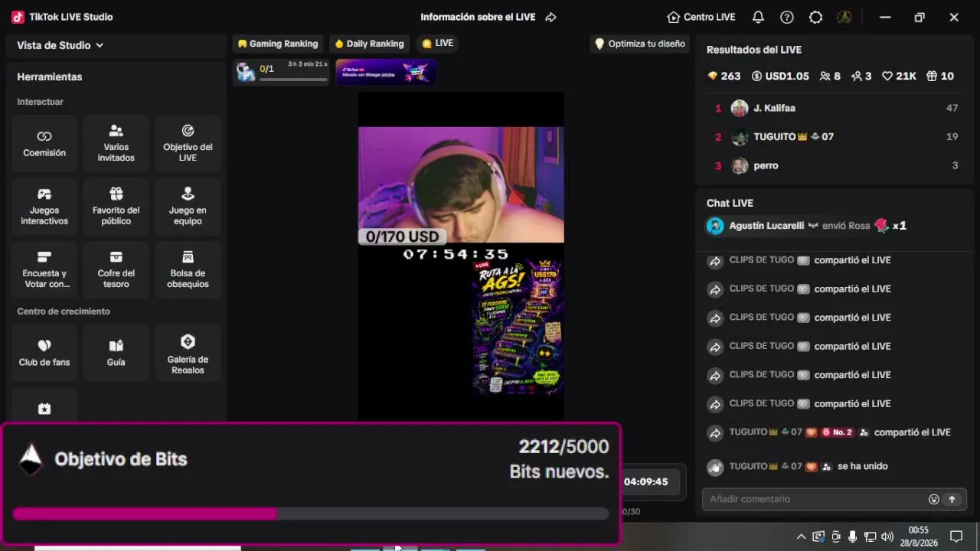The width and height of the screenshot is (980, 551).
Task: Click the TUGUITO se ha unido message
Action: 797,466
